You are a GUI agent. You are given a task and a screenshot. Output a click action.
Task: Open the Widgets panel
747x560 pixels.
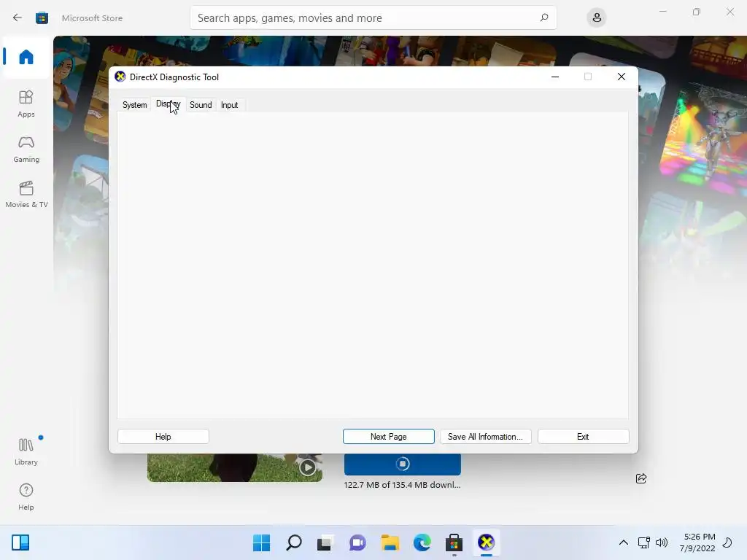pos(20,542)
